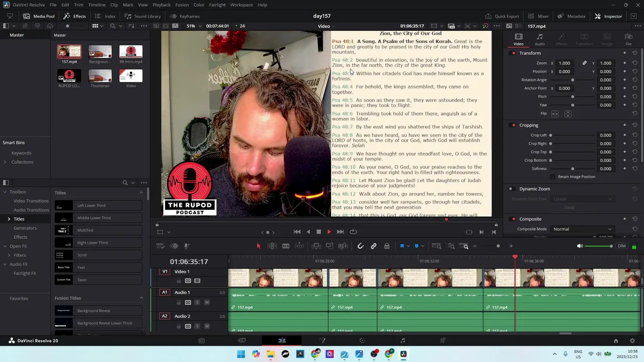Mute the Audio 1 track
Screen dimensions: 644x362
click(x=207, y=303)
